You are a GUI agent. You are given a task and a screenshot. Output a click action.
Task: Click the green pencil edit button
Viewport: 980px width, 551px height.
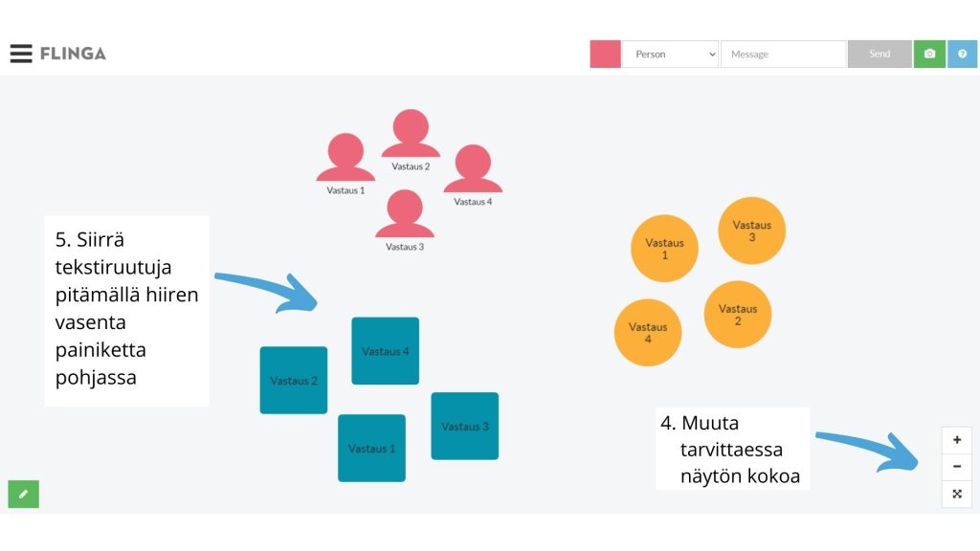pos(23,494)
